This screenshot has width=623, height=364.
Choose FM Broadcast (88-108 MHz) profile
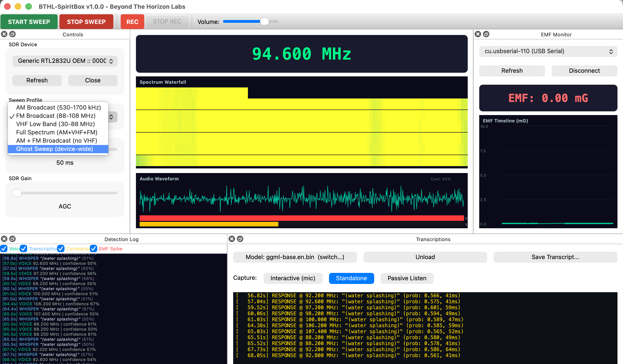click(x=58, y=116)
